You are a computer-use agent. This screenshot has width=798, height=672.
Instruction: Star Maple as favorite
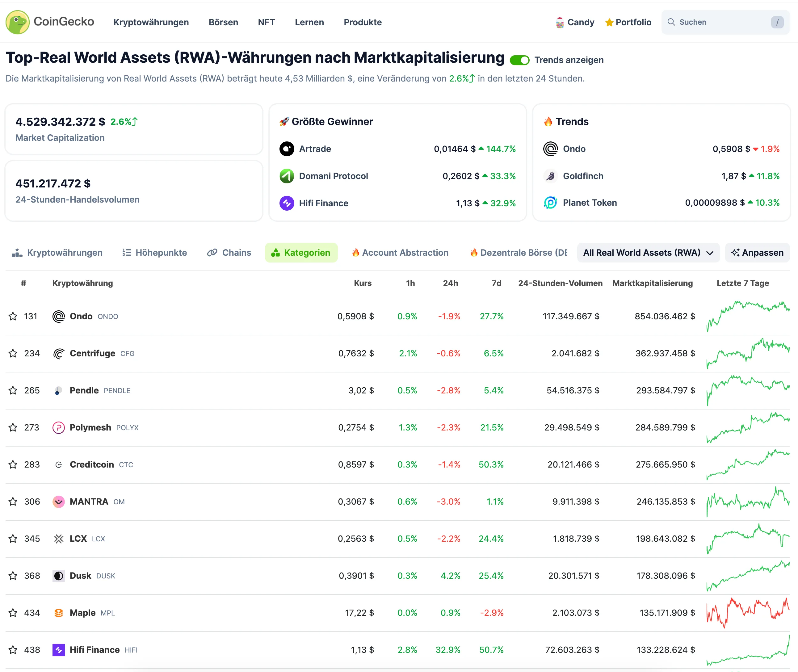coord(13,613)
